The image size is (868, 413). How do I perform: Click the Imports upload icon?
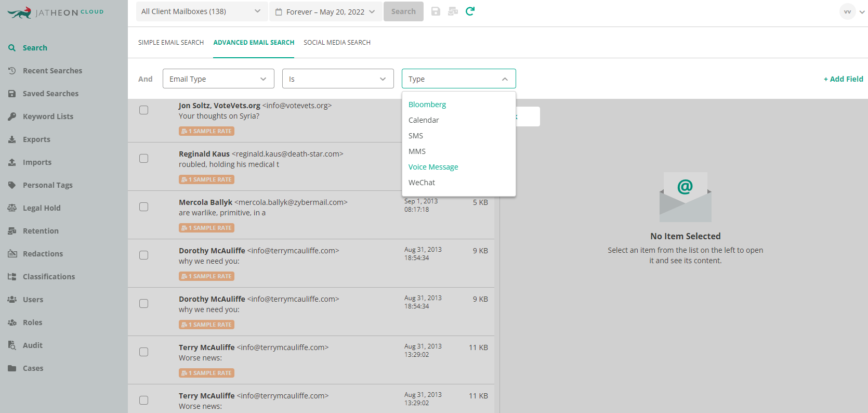[12, 162]
